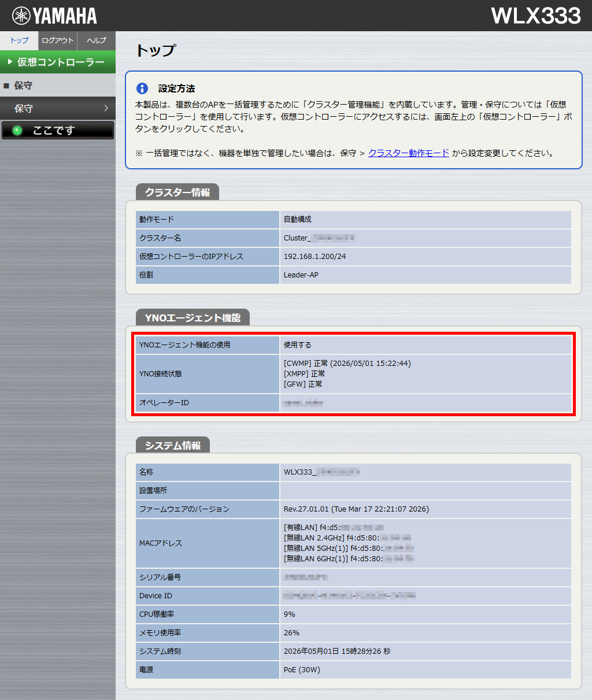Click the トップ page heading
The image size is (592, 700).
click(x=156, y=50)
